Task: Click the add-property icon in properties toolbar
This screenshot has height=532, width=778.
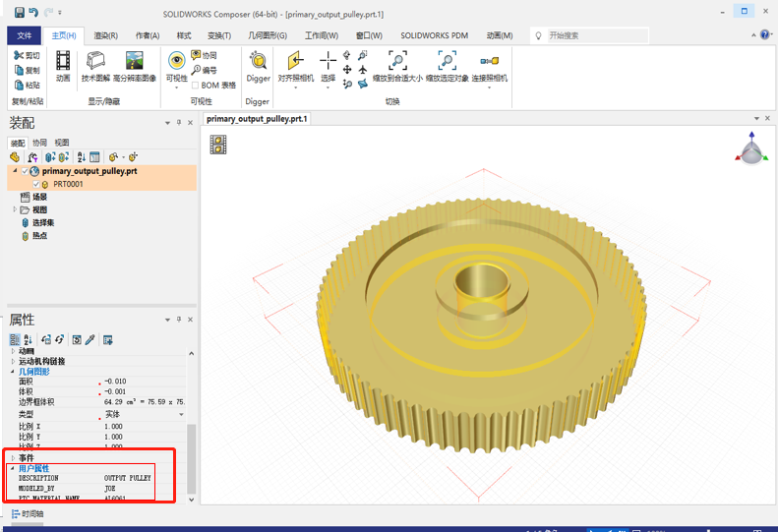Action: pyautogui.click(x=107, y=340)
